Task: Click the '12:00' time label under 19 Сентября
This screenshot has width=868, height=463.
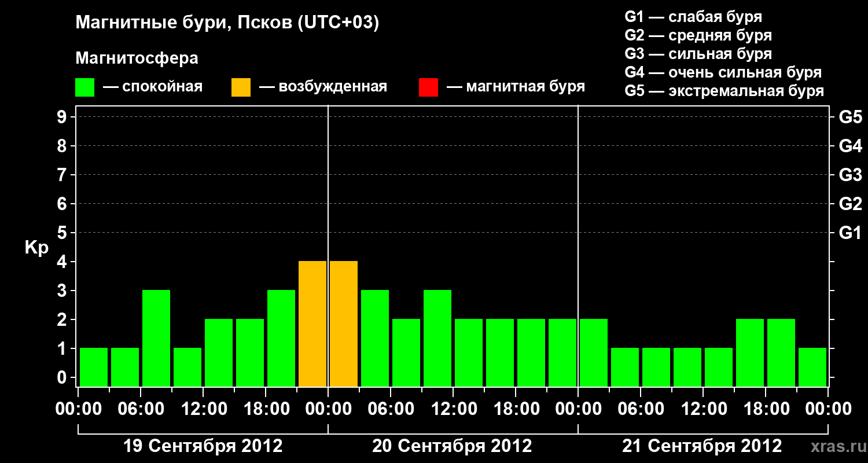Action: coord(204,409)
